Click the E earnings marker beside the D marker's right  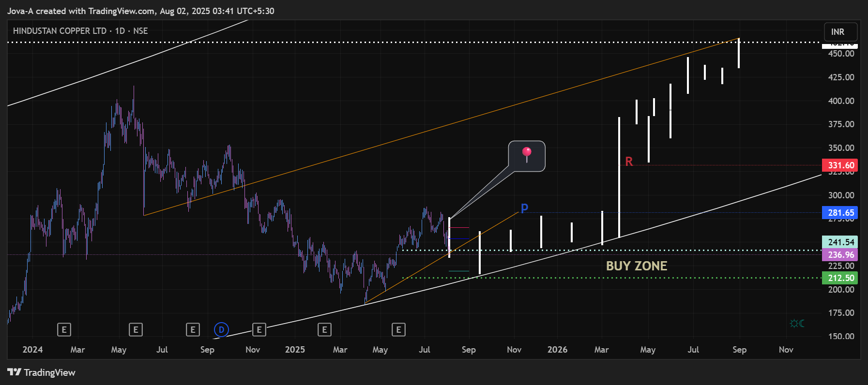point(259,330)
